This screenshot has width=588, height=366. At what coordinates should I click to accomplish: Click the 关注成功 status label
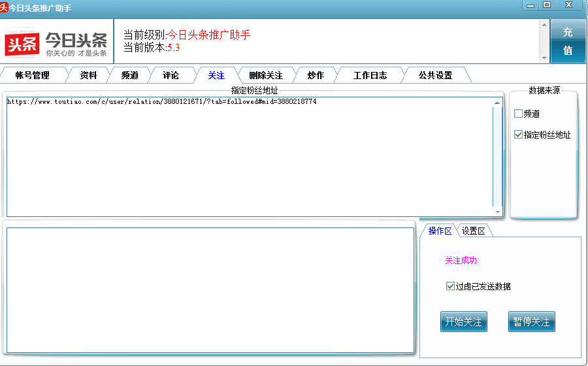point(462,260)
